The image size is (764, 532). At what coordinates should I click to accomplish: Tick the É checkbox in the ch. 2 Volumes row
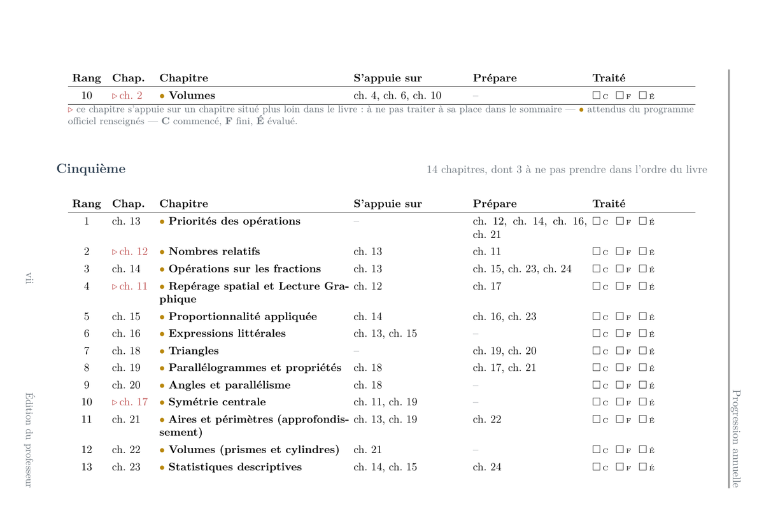[x=643, y=96]
